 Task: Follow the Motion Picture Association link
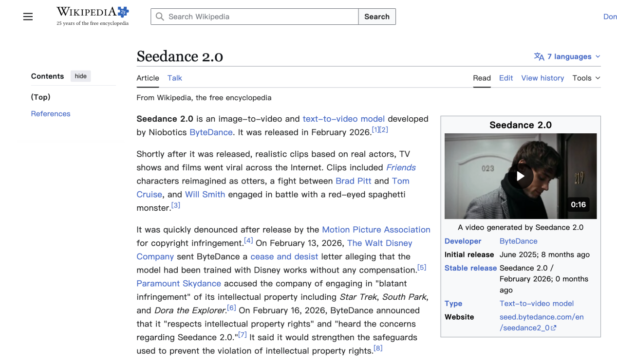click(x=376, y=230)
